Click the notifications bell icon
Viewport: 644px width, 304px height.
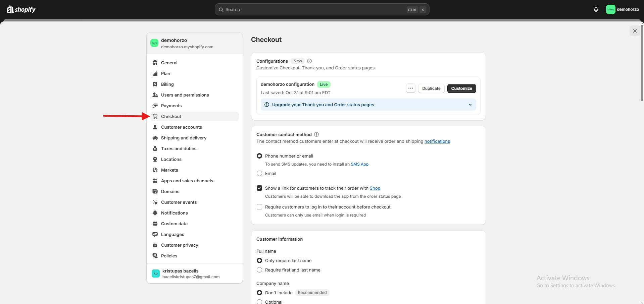[x=596, y=9]
